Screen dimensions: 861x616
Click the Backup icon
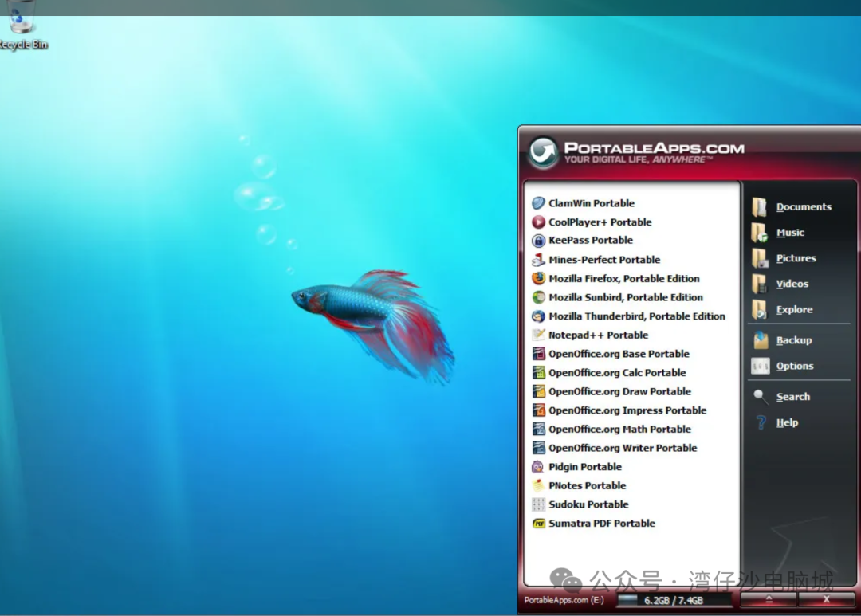pos(761,340)
